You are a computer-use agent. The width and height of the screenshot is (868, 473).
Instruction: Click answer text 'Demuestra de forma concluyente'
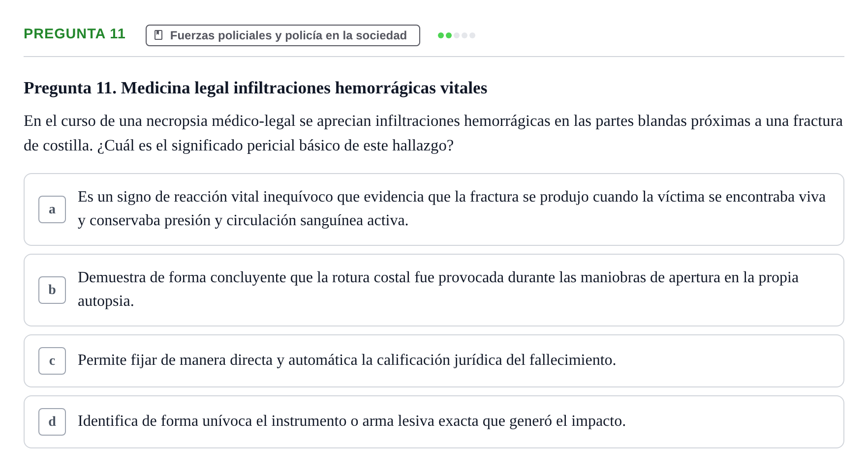click(x=438, y=289)
